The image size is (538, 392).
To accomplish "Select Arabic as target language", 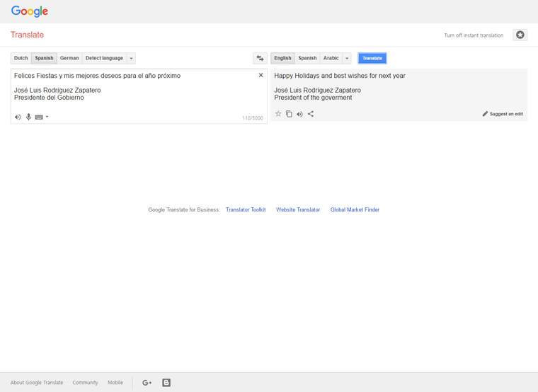I will click(x=331, y=58).
